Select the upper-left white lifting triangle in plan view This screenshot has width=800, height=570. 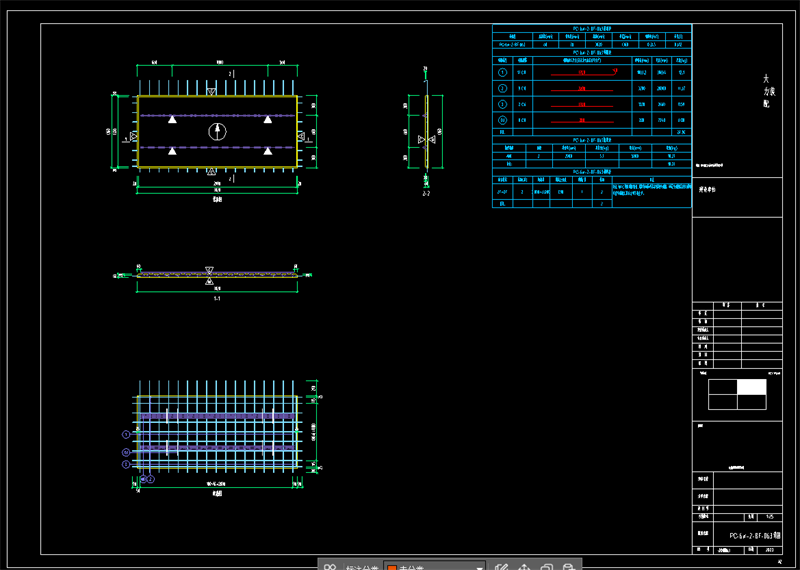click(172, 119)
